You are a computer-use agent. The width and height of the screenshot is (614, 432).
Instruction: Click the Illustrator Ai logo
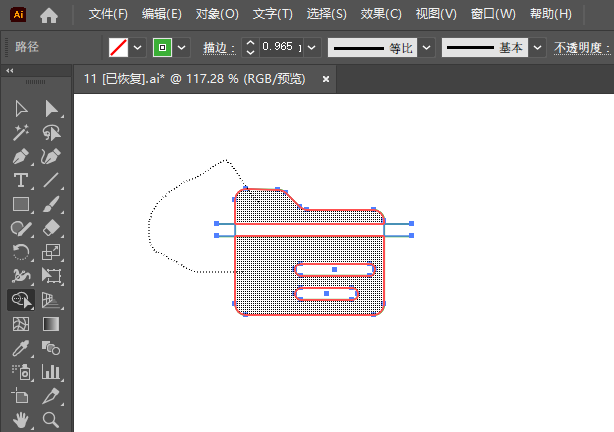point(18,15)
